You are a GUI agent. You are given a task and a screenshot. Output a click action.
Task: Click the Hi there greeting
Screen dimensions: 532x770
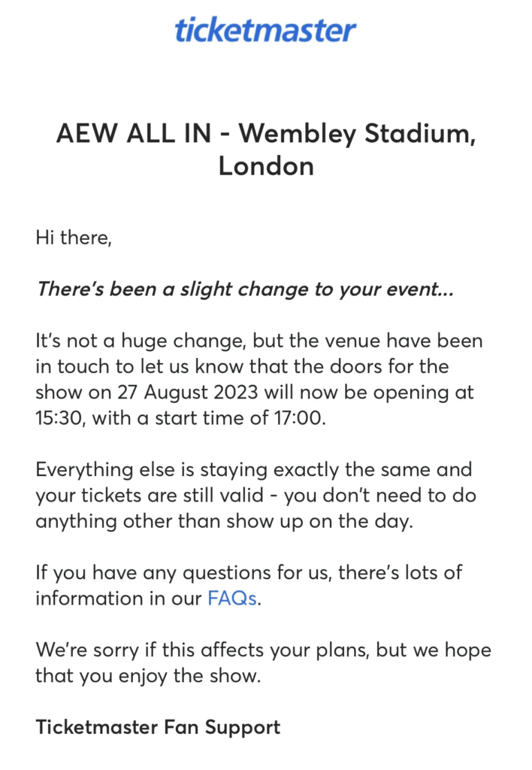73,238
